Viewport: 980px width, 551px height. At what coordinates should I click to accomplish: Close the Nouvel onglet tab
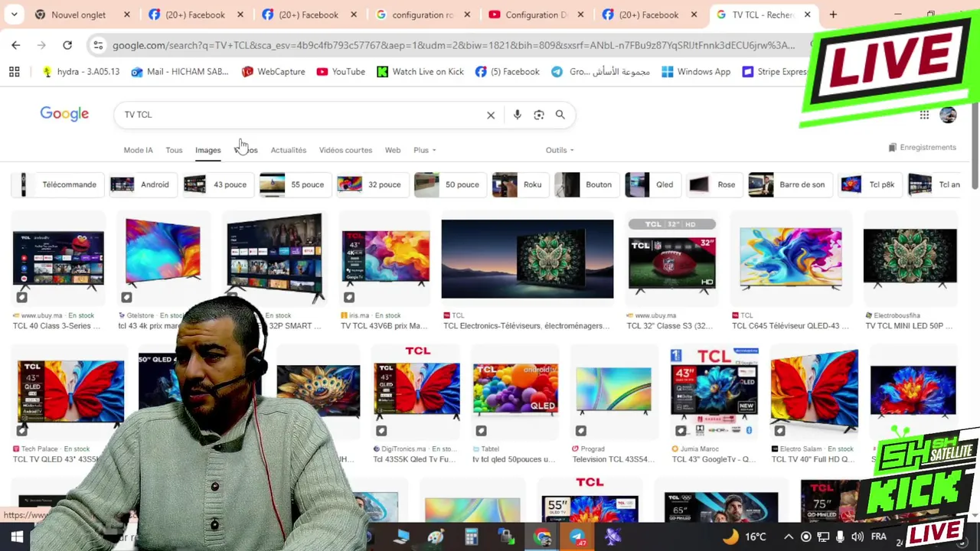coord(127,15)
